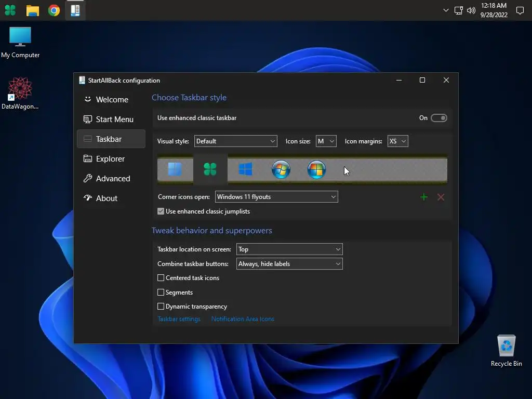Open the volume tray icon
This screenshot has width=532, height=399.
pos(471,10)
